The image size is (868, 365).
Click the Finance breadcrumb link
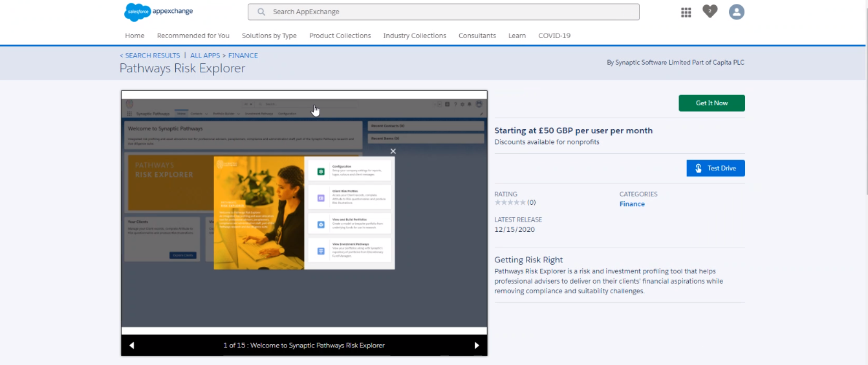[243, 56]
